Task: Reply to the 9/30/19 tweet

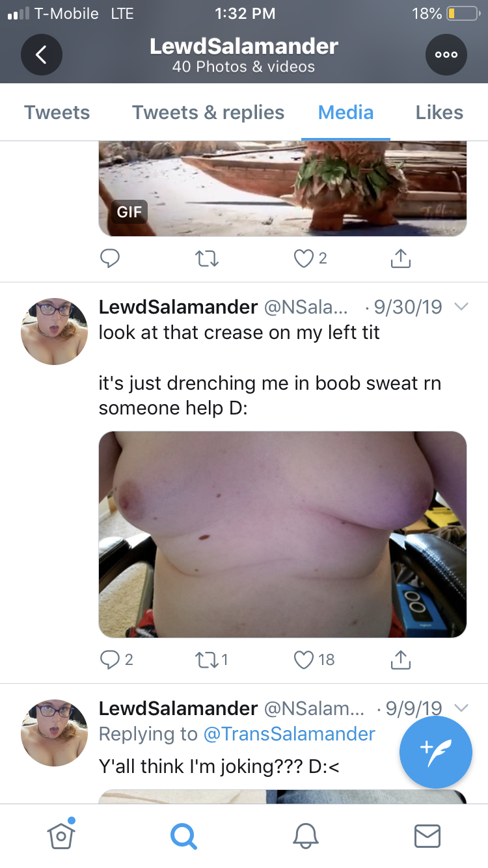Action: (x=117, y=660)
